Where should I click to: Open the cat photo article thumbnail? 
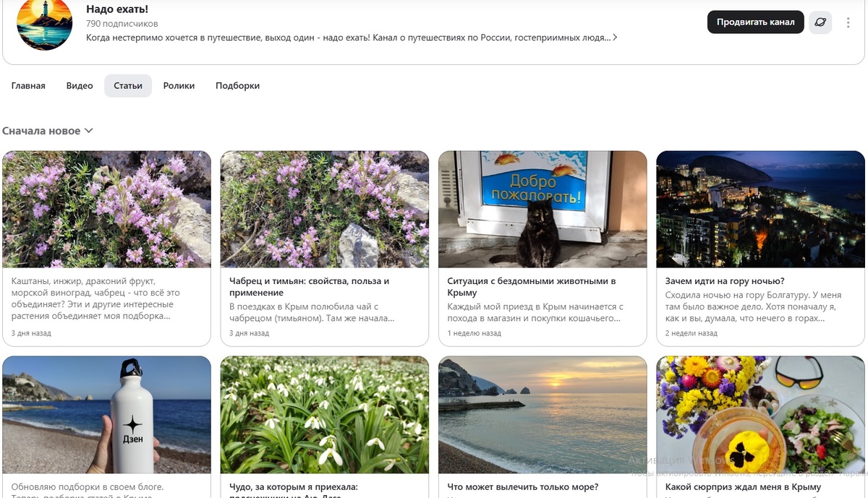pyautogui.click(x=542, y=210)
